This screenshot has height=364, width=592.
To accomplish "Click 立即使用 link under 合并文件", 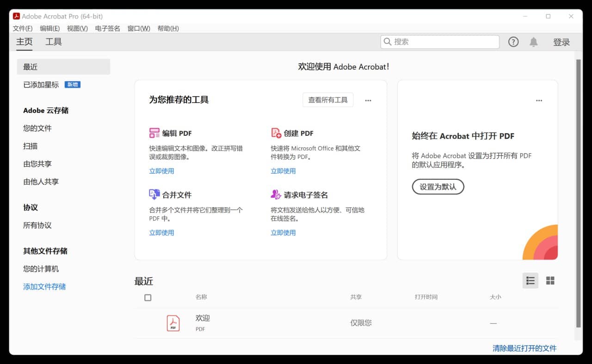I will 161,232.
